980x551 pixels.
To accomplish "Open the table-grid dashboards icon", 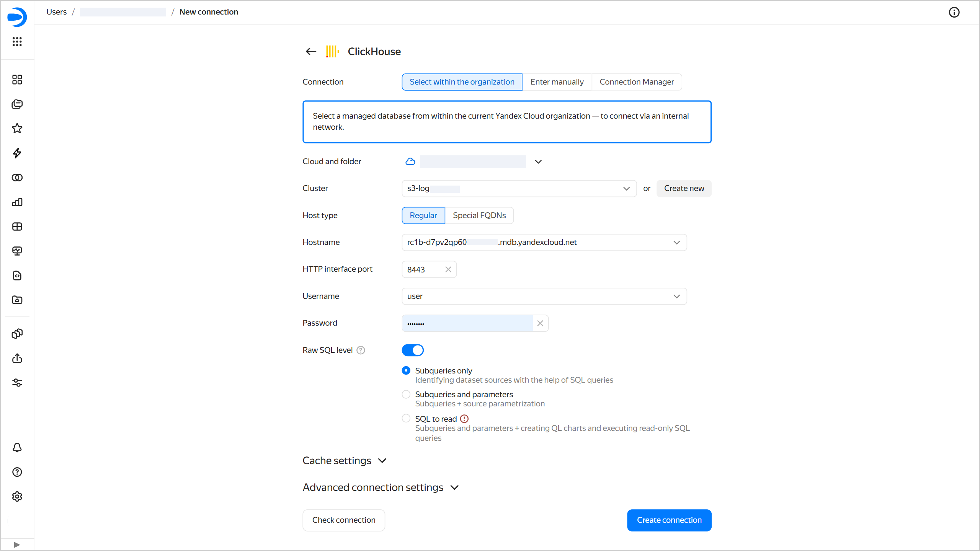I will (x=17, y=227).
